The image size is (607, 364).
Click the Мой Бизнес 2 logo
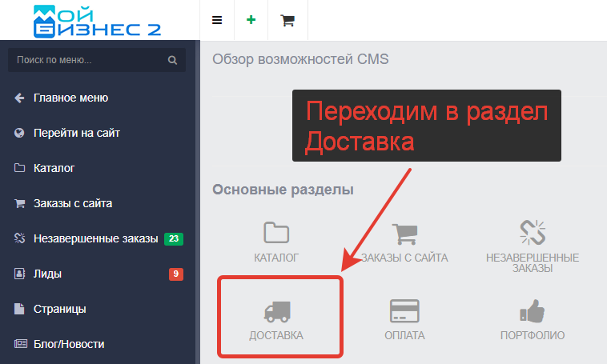pyautogui.click(x=97, y=22)
